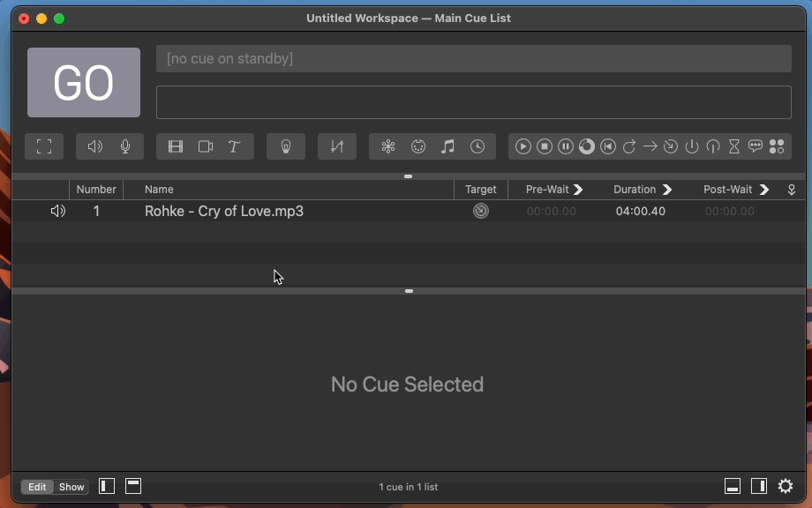
Task: Switch to Show mode
Action: [x=71, y=487]
